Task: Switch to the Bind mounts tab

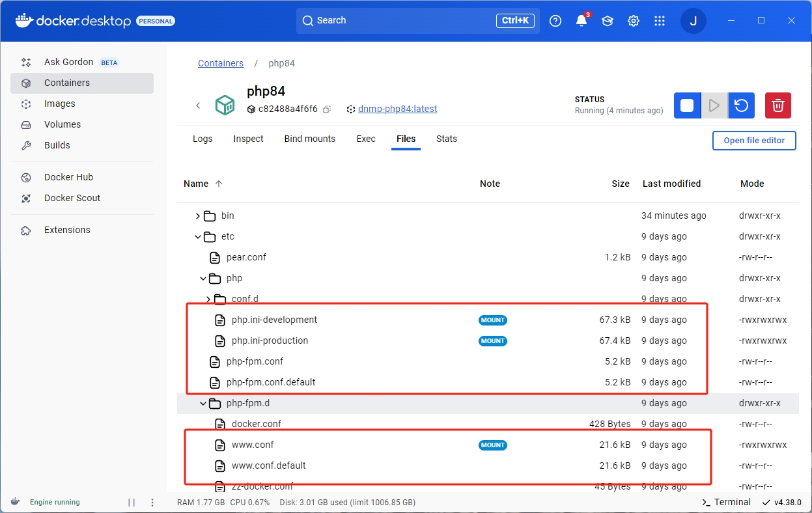Action: click(x=310, y=139)
